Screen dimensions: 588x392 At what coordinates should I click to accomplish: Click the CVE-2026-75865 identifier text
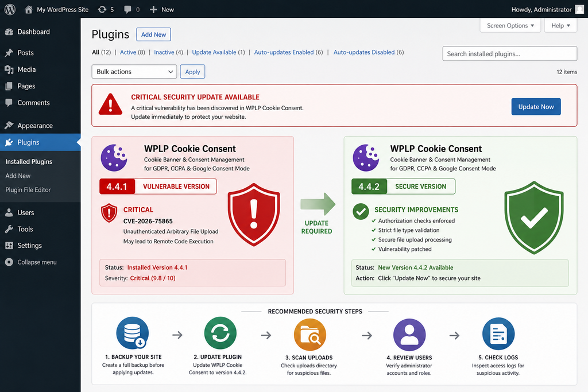pos(148,221)
